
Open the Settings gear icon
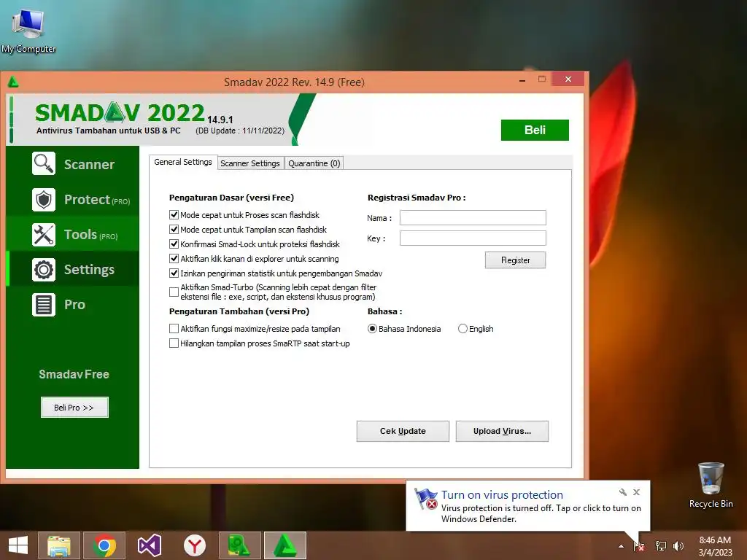tap(44, 270)
